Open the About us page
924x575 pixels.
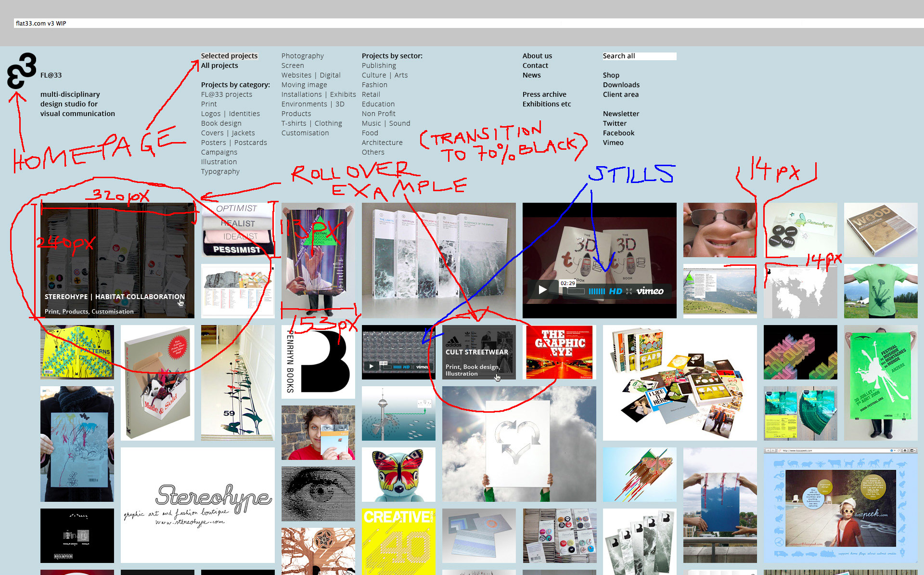click(x=537, y=56)
